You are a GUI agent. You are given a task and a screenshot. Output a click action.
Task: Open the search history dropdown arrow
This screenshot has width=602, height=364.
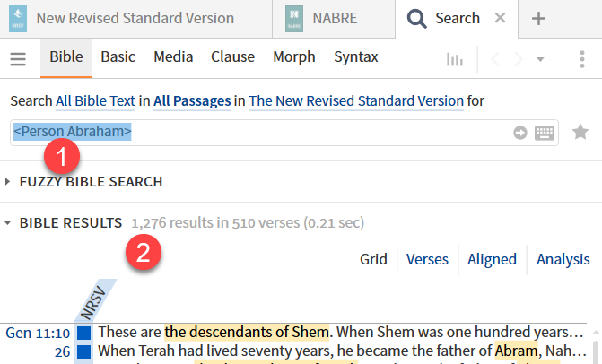[x=540, y=59]
